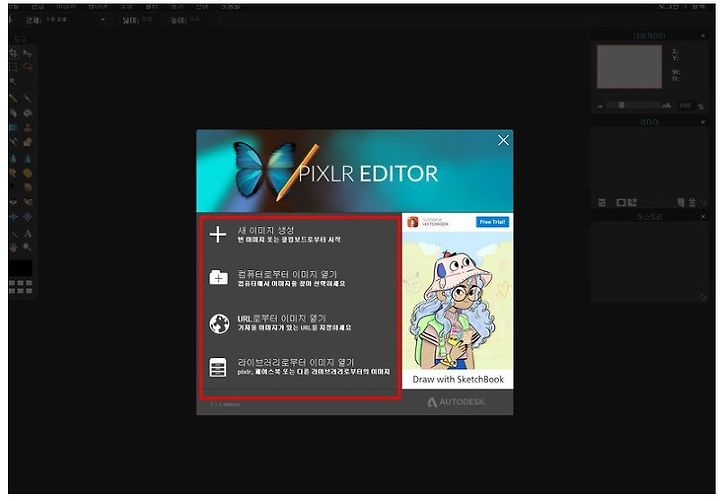This screenshot has height=501, width=720.
Task: Select the Blur tool
Action: (14, 158)
